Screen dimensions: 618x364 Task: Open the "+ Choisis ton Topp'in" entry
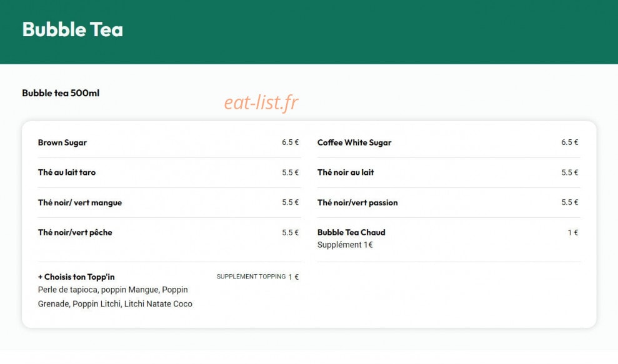pyautogui.click(x=76, y=277)
